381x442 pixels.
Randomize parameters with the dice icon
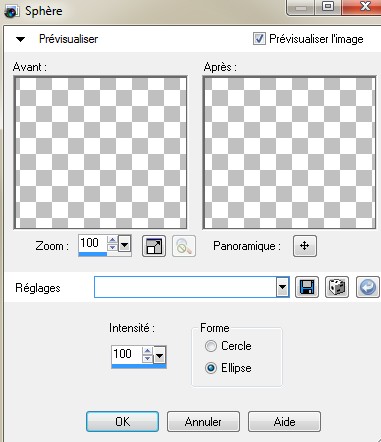pos(337,287)
